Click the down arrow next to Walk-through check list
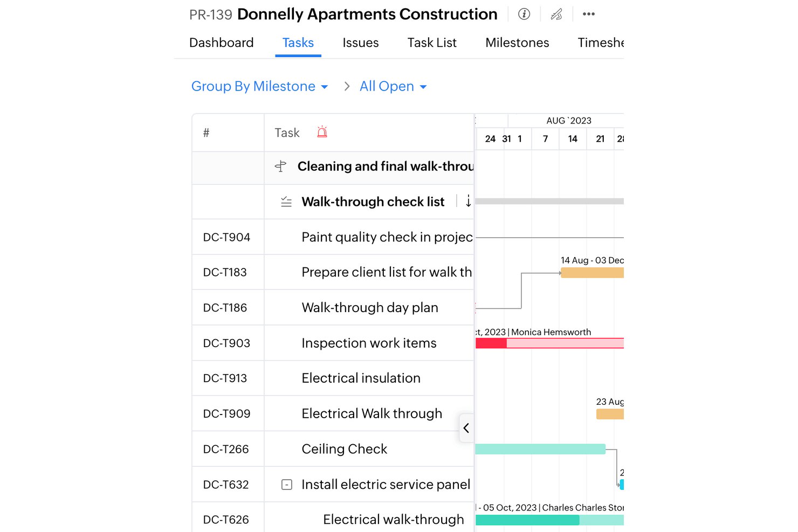The image size is (798, 532). coord(469,201)
